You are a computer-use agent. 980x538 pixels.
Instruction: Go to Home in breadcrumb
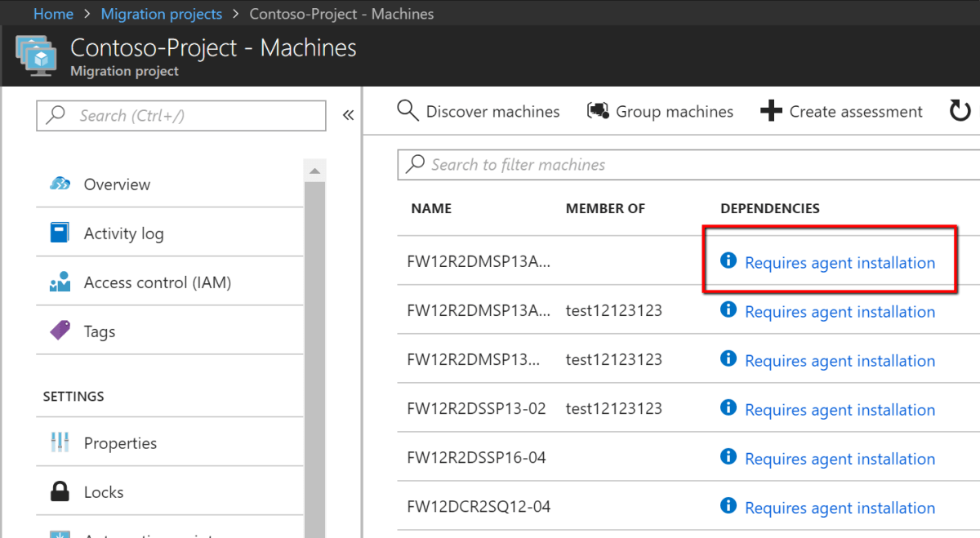click(53, 14)
